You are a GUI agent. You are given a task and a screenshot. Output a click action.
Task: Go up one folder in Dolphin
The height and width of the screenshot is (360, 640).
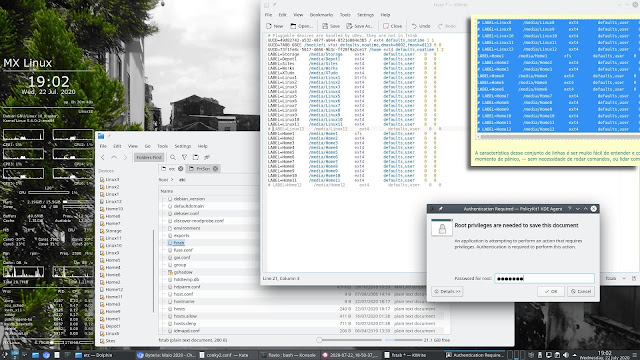(114, 157)
